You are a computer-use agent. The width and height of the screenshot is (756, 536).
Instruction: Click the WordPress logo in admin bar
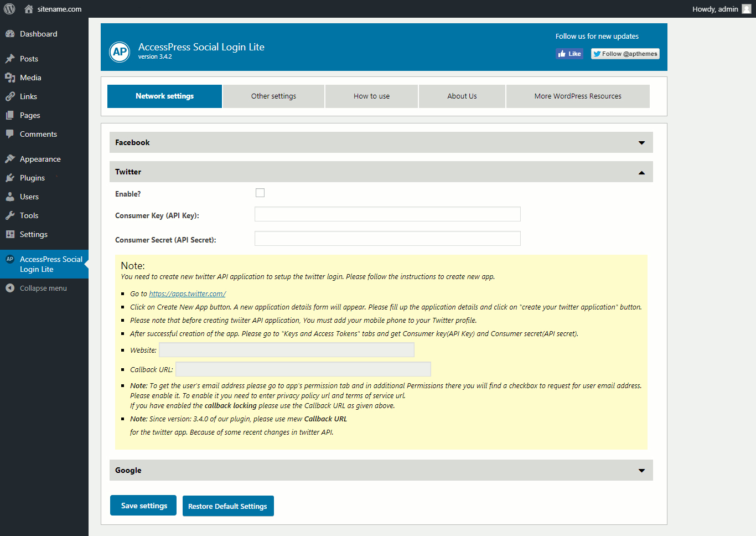click(x=9, y=9)
